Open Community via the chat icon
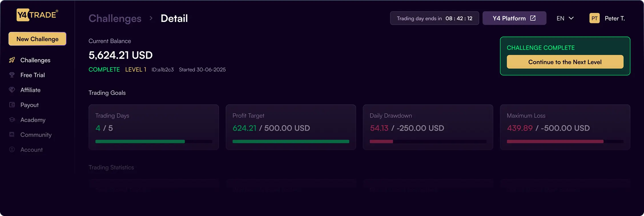644x216 pixels. pyautogui.click(x=12, y=135)
